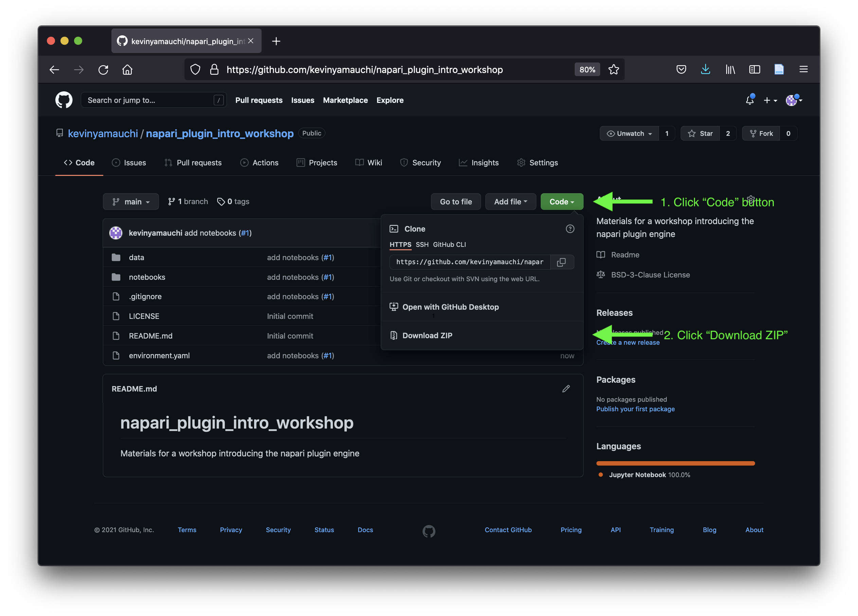This screenshot has width=858, height=616.
Task: Reload the page in browser toolbar
Action: (x=103, y=70)
